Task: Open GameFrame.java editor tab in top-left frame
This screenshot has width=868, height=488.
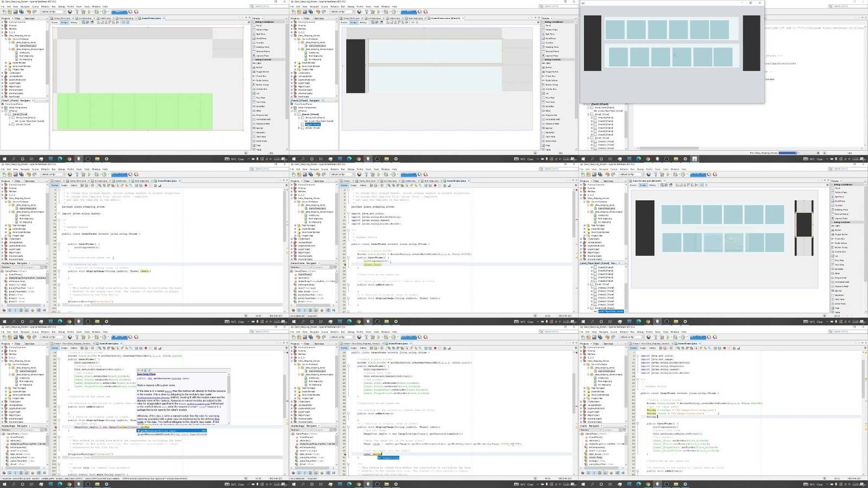Action: click(151, 18)
